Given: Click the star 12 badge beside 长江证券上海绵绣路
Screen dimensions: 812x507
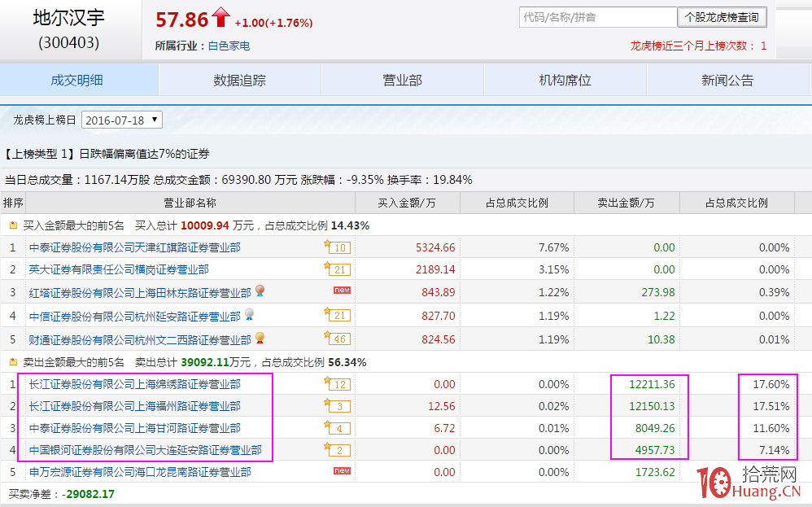Looking at the screenshot, I should [x=338, y=383].
